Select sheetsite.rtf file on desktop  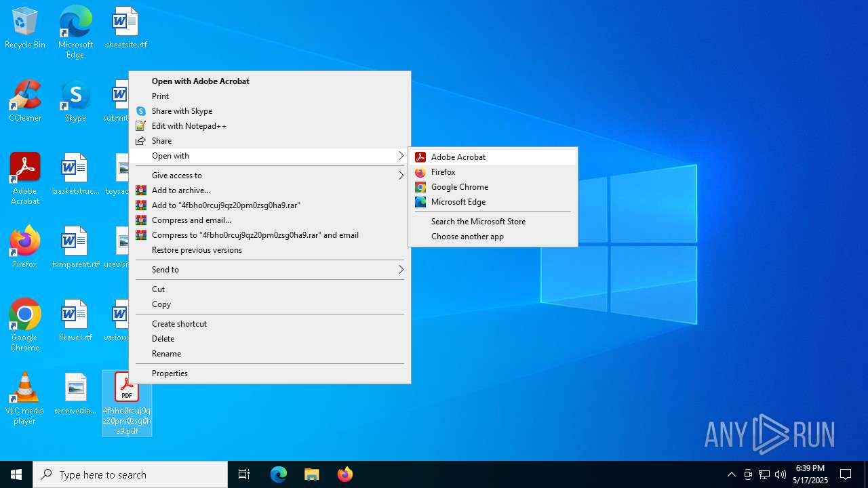pyautogui.click(x=126, y=28)
